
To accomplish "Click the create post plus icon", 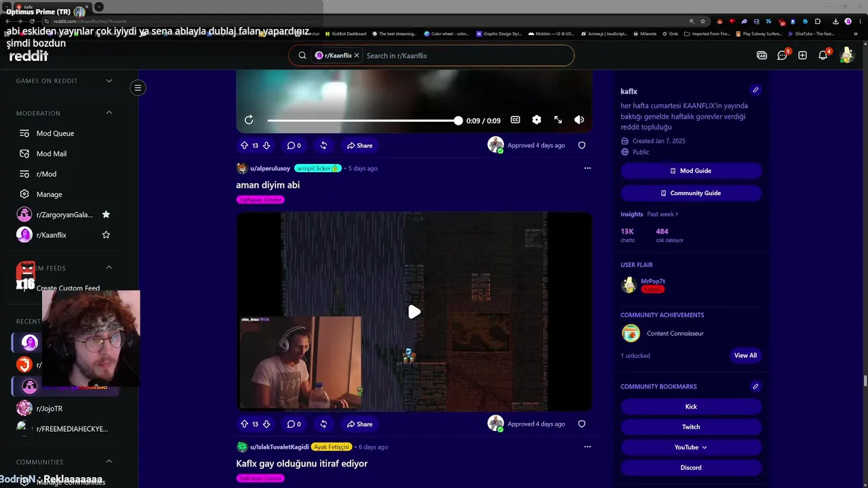I will coord(802,56).
